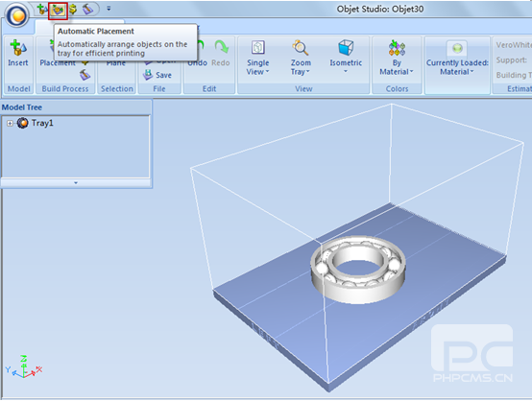Click the build tray icon in Build Process group
Screen dimensions: 532x401
(85, 75)
